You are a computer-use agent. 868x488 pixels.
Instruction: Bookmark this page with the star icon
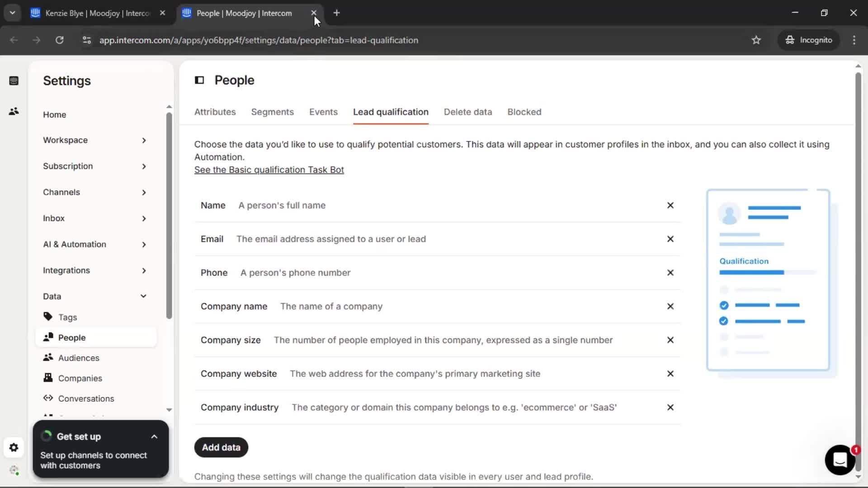(x=756, y=40)
